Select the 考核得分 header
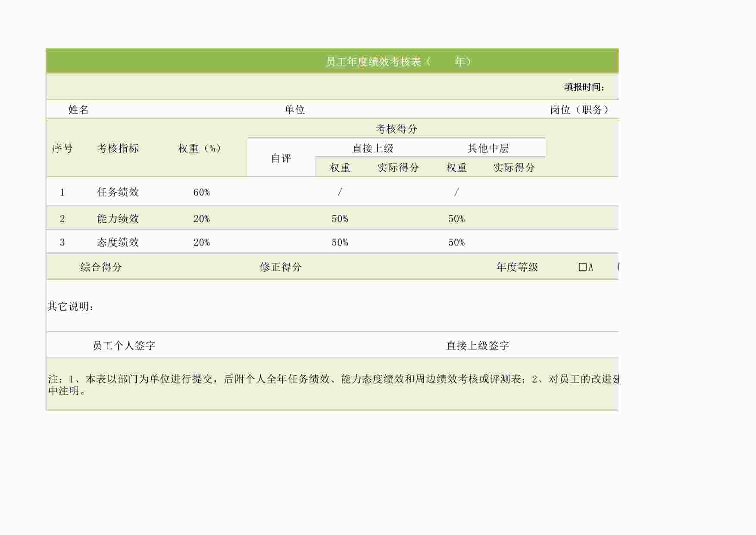 click(397, 129)
